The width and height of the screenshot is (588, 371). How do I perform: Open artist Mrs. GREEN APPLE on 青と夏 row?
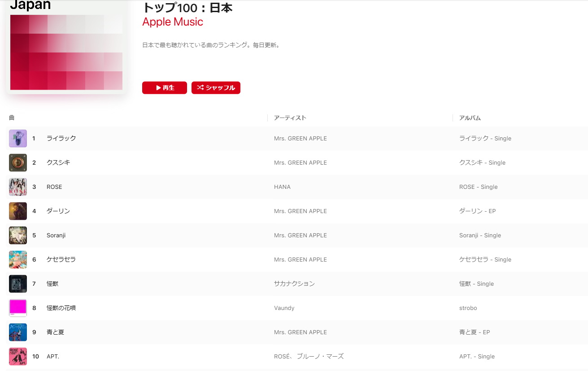[301, 332]
